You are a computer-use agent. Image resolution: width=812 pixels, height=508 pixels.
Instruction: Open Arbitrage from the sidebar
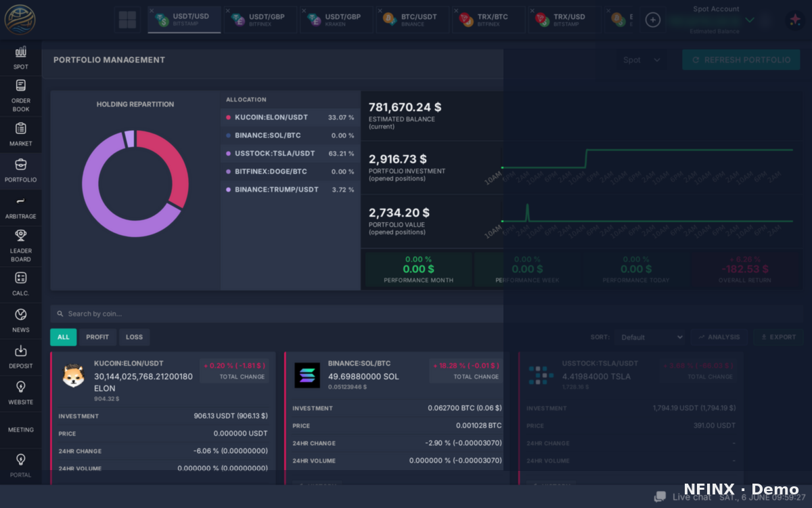click(x=20, y=207)
